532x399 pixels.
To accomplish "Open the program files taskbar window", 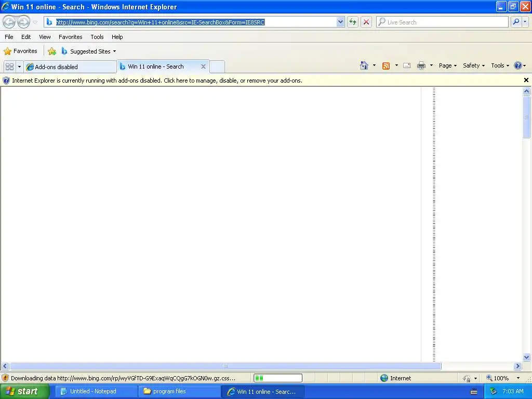I will (180, 391).
